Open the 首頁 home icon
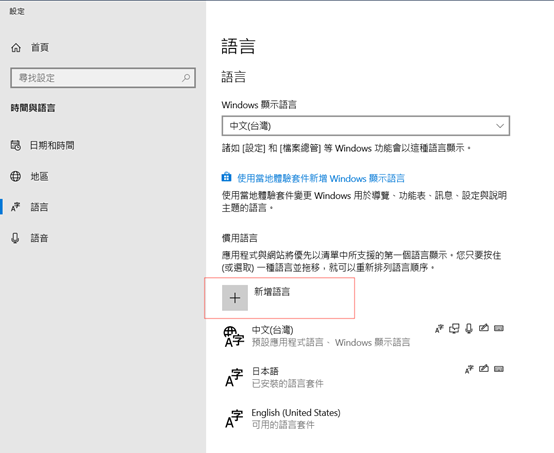This screenshot has width=554, height=453. pyautogui.click(x=16, y=47)
